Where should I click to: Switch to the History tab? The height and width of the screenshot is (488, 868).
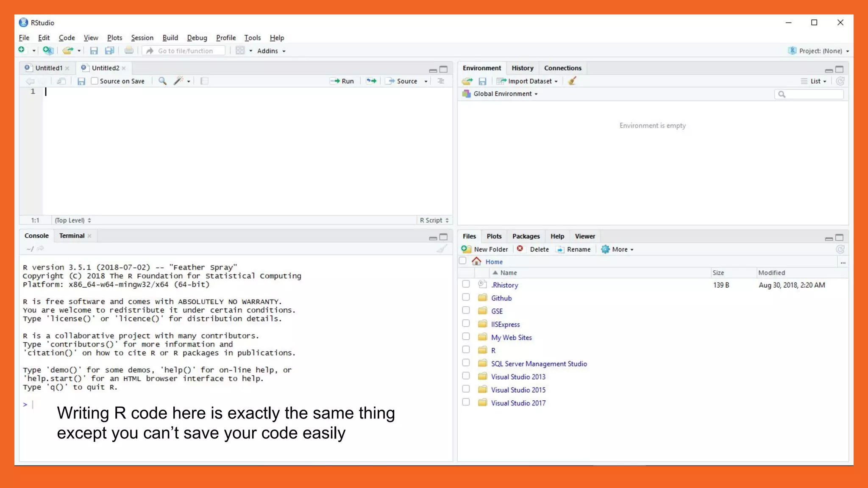522,68
